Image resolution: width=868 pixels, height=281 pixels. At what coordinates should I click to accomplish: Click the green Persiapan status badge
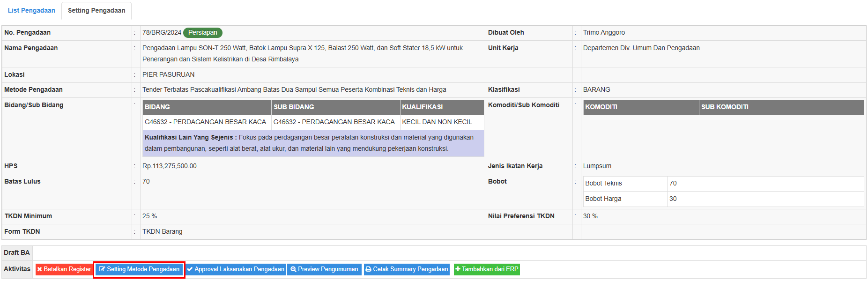(202, 32)
